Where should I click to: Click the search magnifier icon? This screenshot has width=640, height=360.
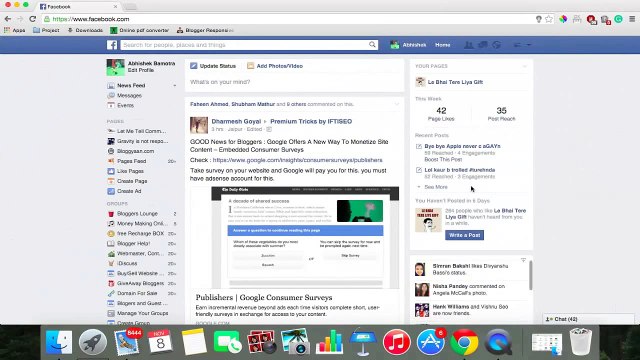pyautogui.click(x=372, y=44)
